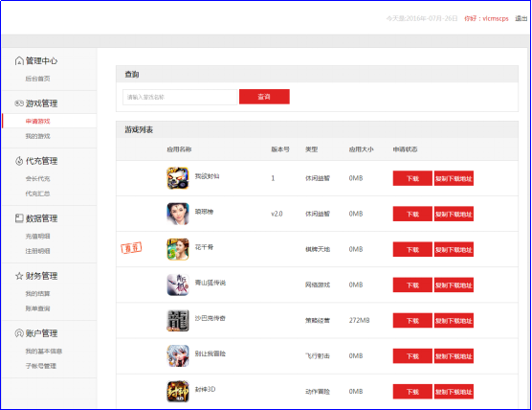
Task: Open the 别让我冒险 game icon
Action: 178,356
